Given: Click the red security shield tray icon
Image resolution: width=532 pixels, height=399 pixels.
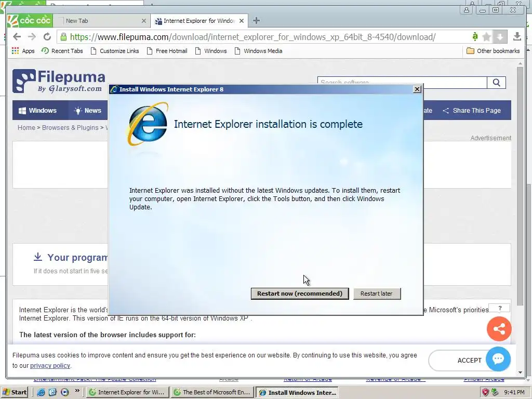Looking at the screenshot, I should coord(485,392).
